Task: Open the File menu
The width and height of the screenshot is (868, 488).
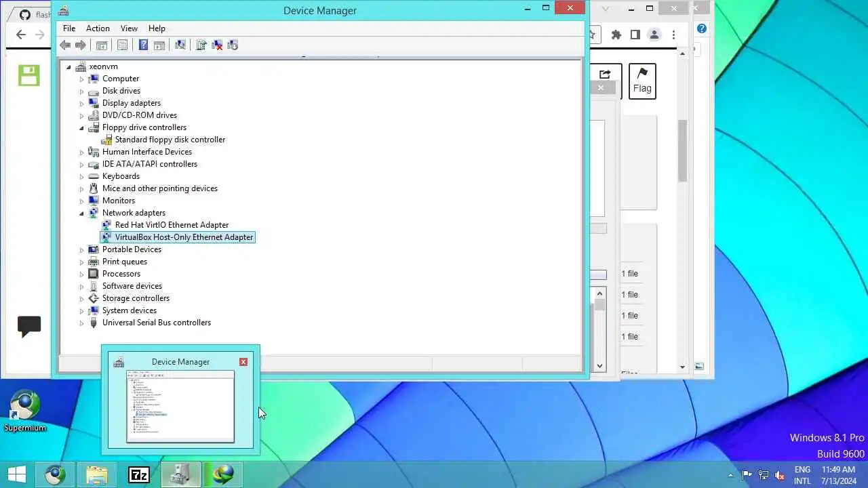Action: (69, 28)
